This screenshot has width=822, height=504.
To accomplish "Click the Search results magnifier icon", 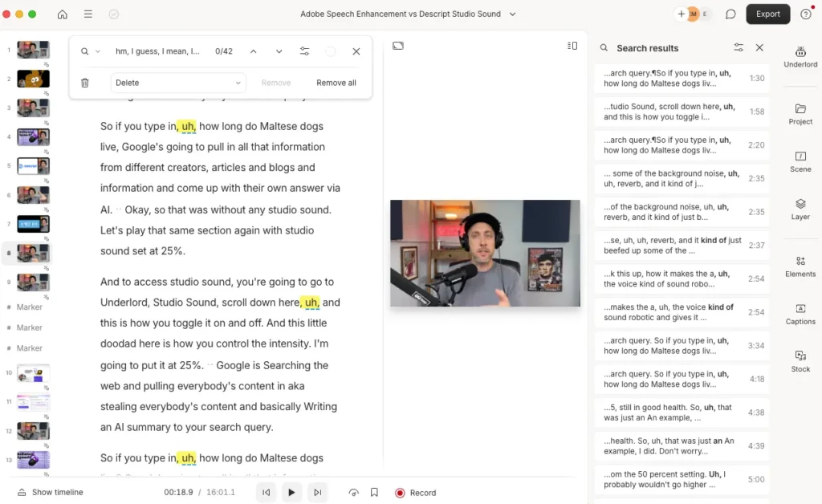I will (604, 47).
